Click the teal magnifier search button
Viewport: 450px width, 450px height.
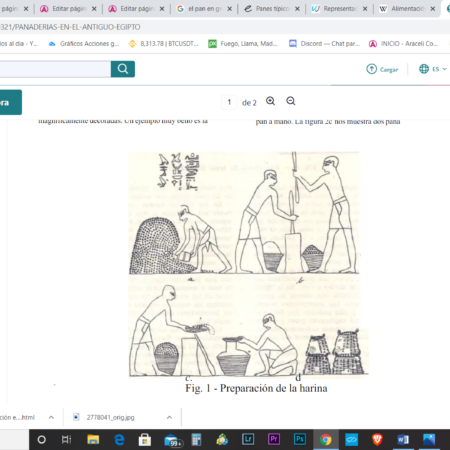123,69
